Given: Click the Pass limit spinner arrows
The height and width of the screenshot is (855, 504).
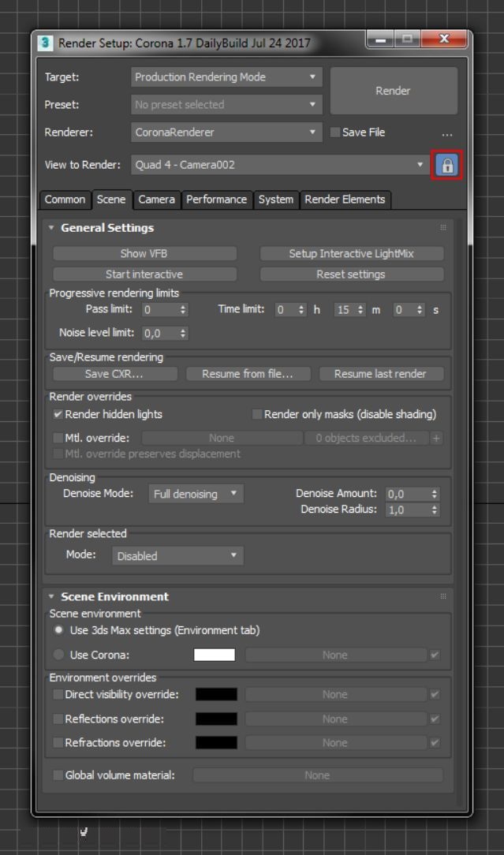Looking at the screenshot, I should 183,310.
